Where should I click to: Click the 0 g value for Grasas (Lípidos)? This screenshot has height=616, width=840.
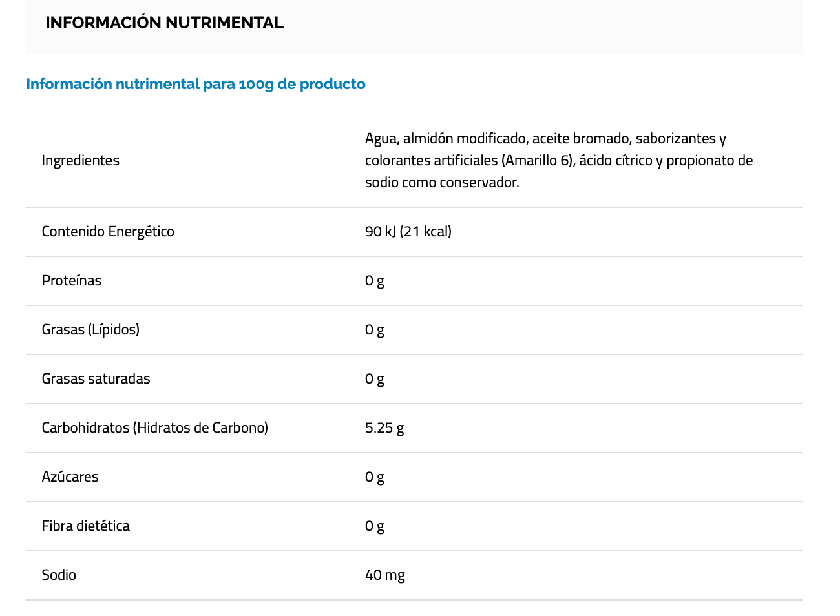point(375,330)
